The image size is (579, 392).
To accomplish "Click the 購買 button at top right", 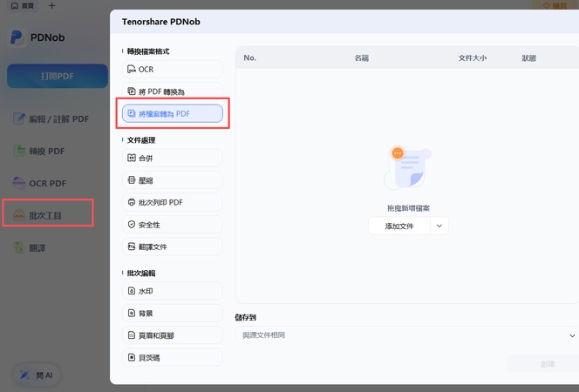I will (x=555, y=5).
